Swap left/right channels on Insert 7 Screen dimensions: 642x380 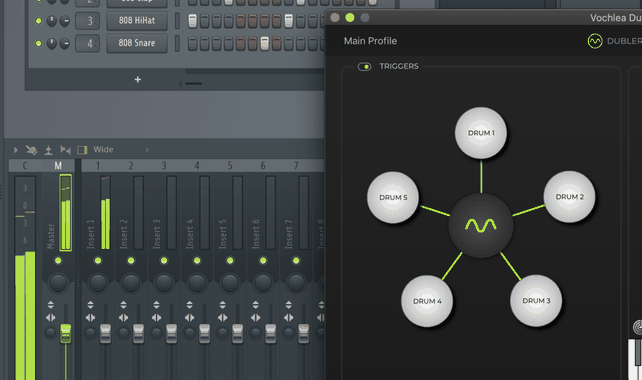[x=289, y=317]
